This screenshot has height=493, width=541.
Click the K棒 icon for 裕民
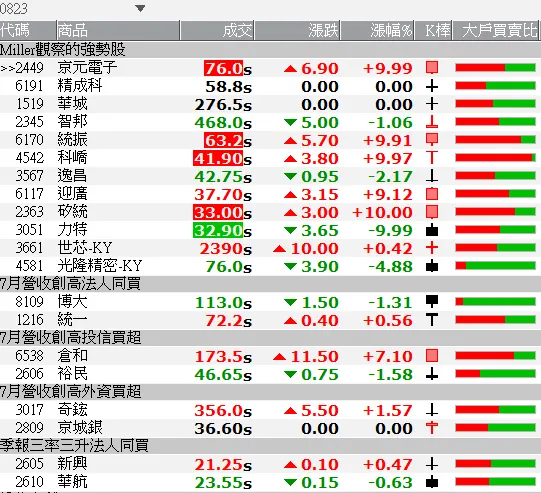tap(432, 374)
